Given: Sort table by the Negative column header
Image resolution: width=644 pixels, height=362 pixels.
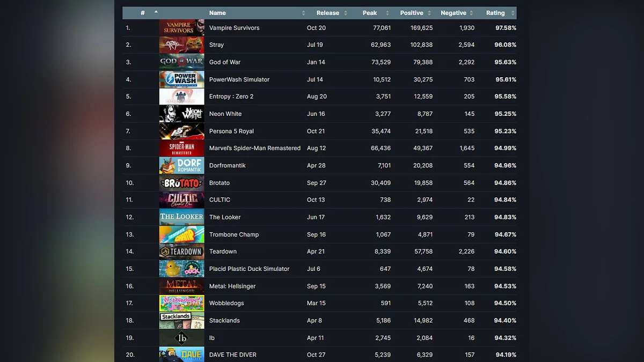Looking at the screenshot, I should tap(453, 13).
